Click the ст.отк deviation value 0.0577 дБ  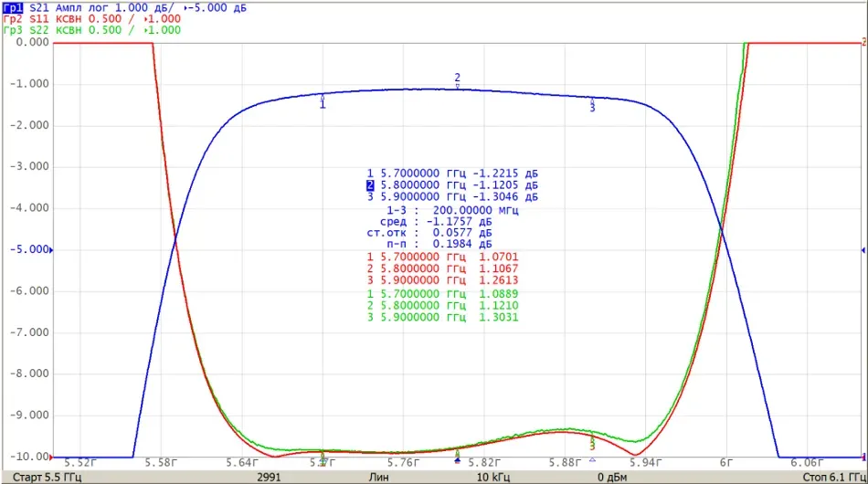pyautogui.click(x=462, y=233)
